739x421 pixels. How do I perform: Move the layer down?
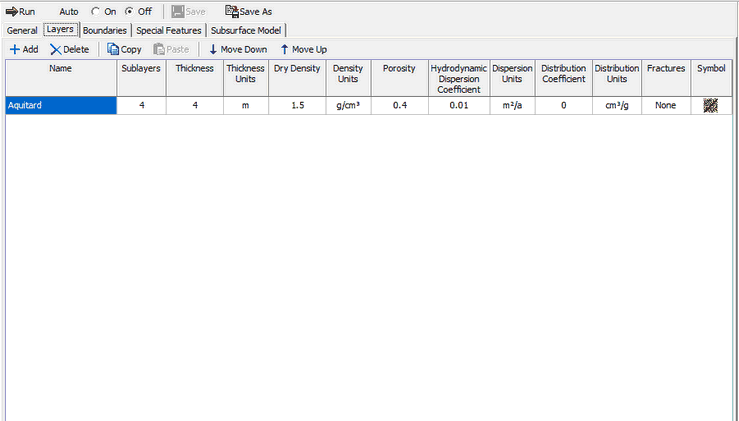(213, 49)
